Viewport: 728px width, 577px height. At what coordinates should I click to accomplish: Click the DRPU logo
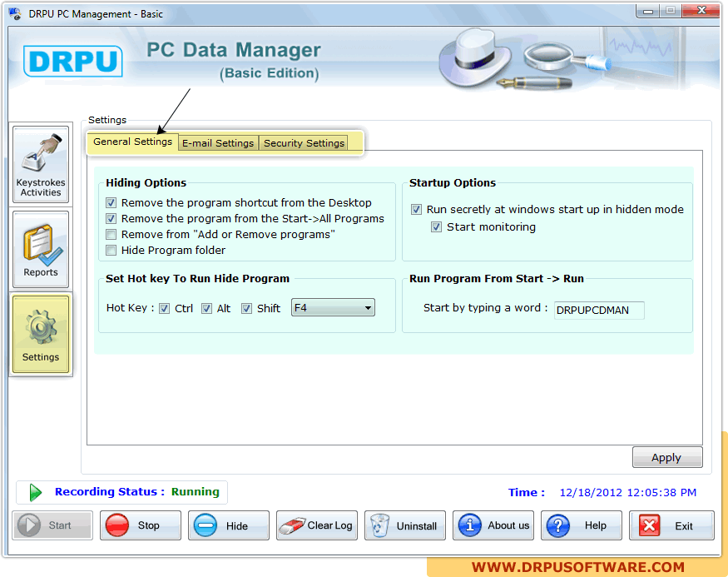(73, 61)
